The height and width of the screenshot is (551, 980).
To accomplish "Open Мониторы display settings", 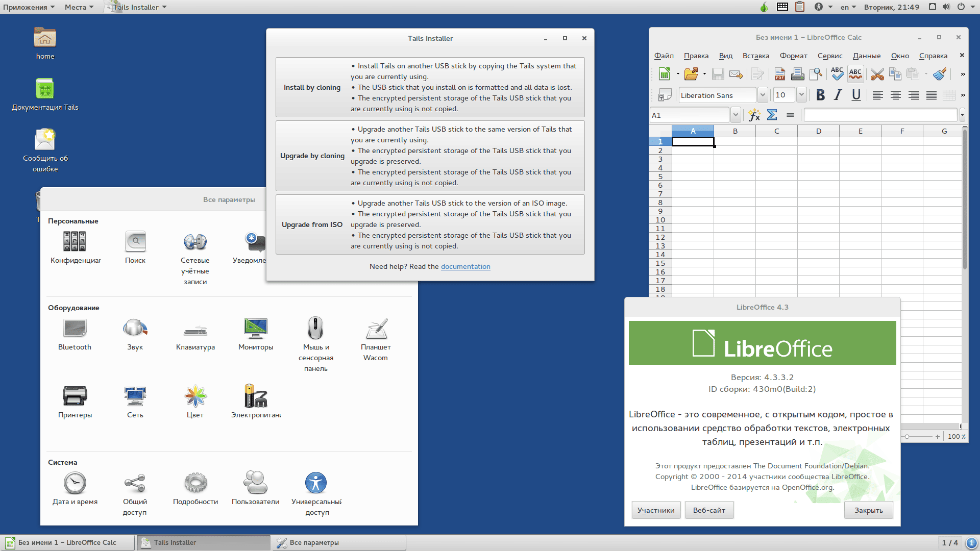I will pyautogui.click(x=256, y=334).
